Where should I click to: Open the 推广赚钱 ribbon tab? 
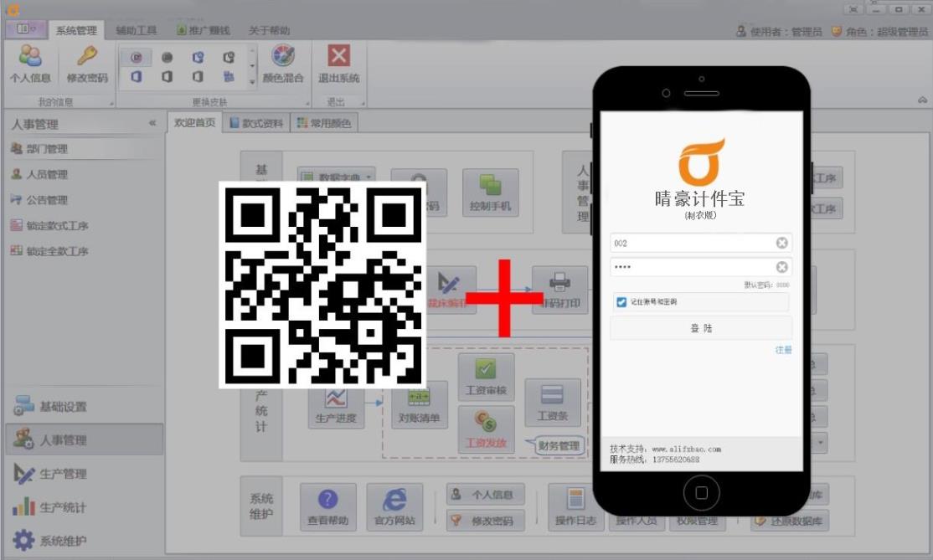(x=203, y=30)
